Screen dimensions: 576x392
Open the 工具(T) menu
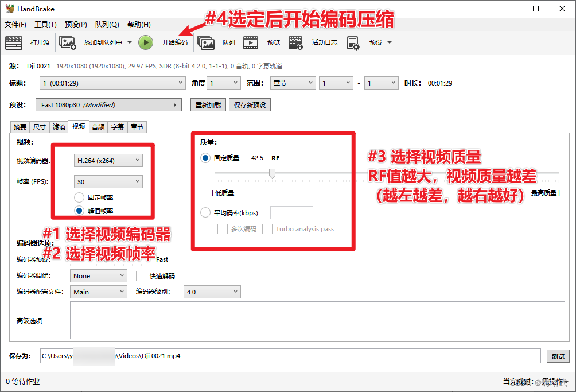pyautogui.click(x=45, y=24)
